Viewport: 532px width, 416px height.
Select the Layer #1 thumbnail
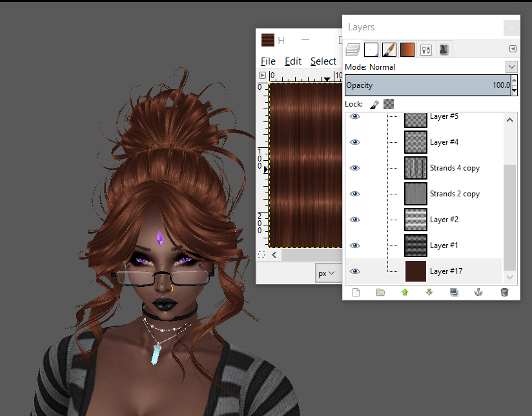[x=416, y=245]
